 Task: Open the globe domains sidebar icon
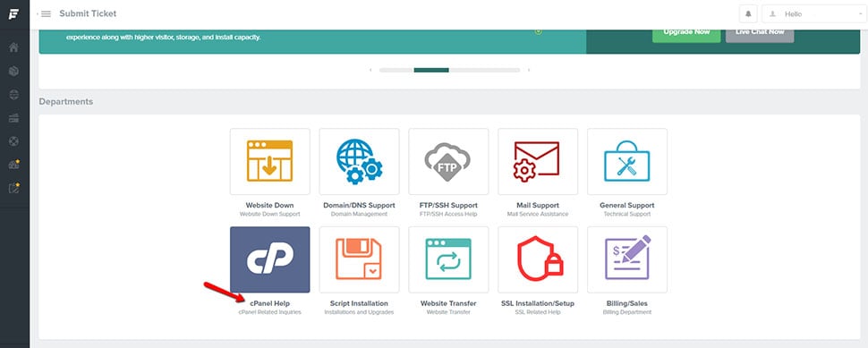pyautogui.click(x=13, y=95)
